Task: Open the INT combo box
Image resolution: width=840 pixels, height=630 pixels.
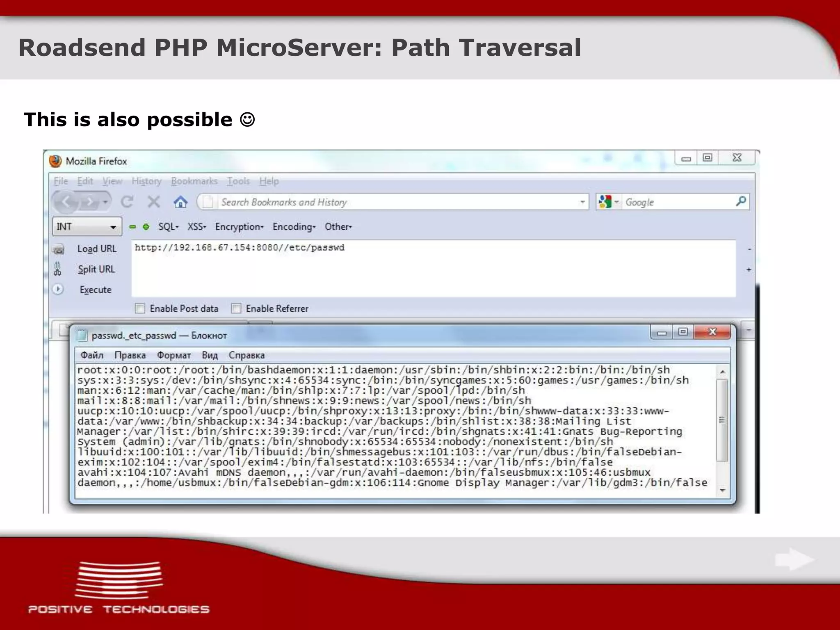Action: [87, 226]
